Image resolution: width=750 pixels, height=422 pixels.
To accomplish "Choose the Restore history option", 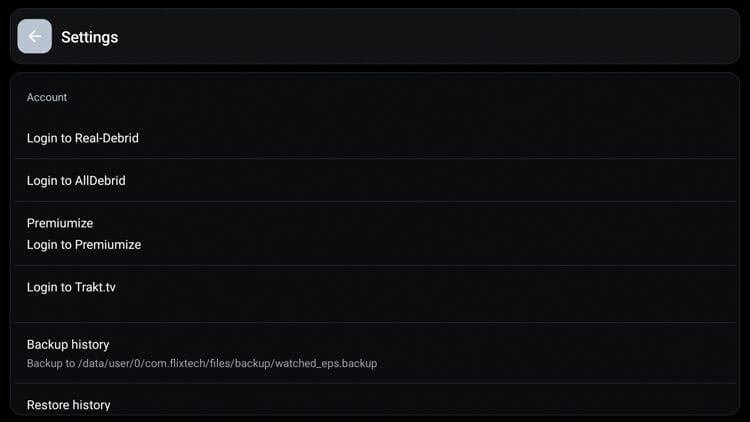I will [x=68, y=404].
